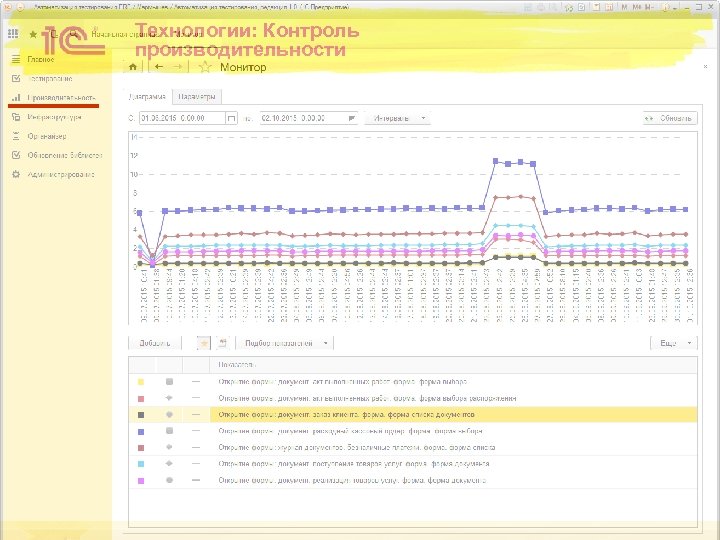Click marker shape icon in расходный кассовый ордер row

169,431
